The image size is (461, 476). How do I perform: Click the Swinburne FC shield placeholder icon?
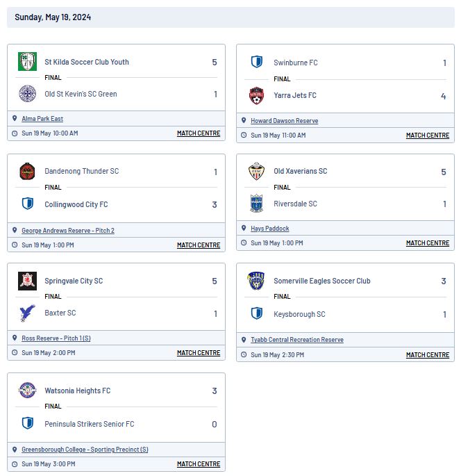click(x=257, y=62)
